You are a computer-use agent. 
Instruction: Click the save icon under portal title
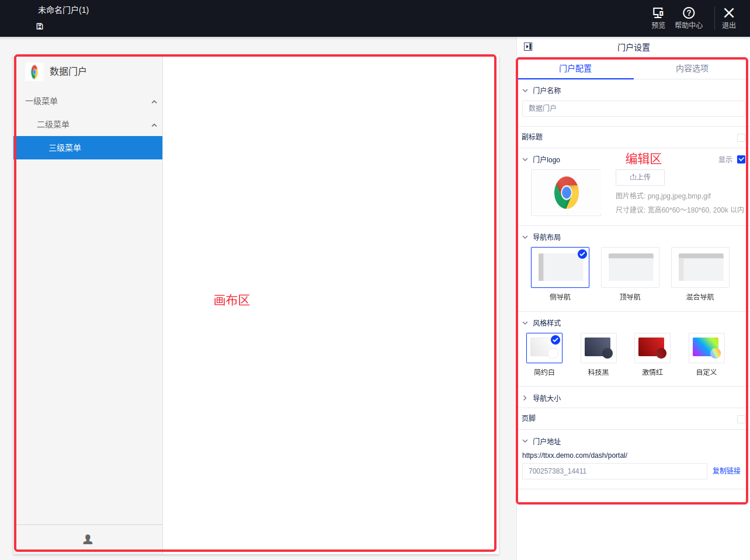40,26
